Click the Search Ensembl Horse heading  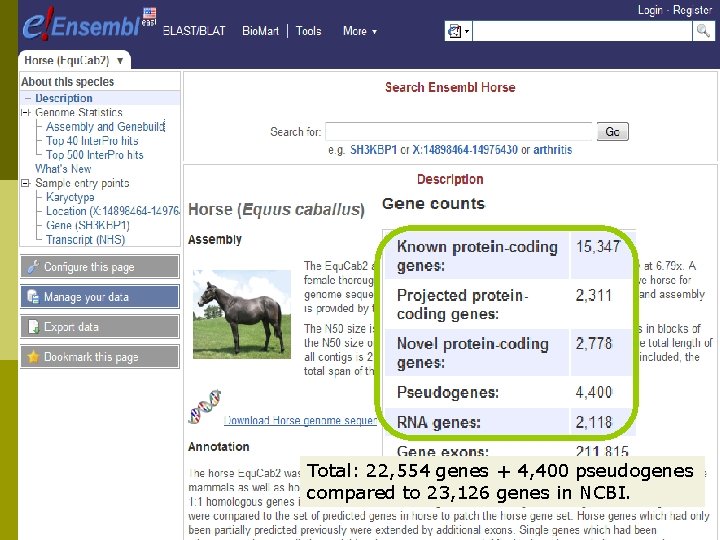tap(450, 87)
